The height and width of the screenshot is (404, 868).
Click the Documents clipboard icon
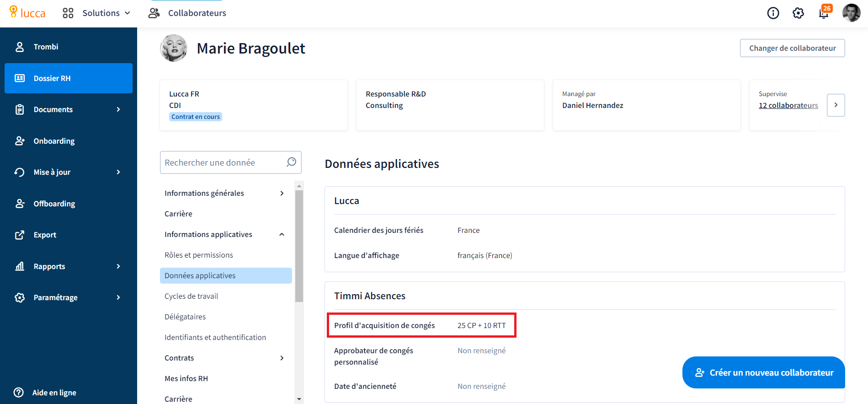click(20, 109)
